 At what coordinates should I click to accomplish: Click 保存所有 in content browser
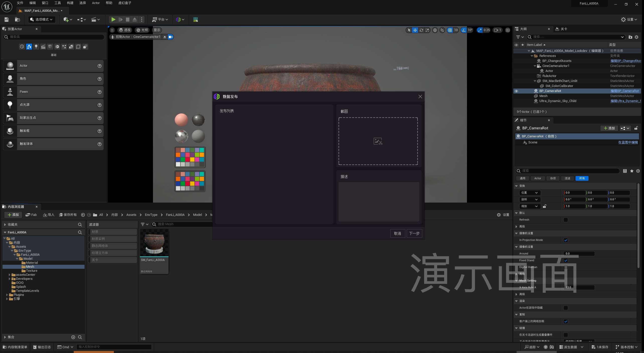68,215
